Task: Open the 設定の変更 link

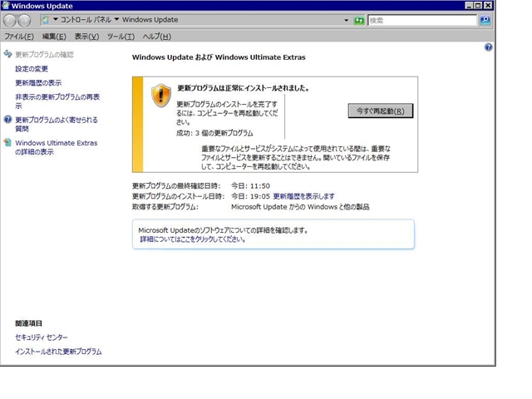Action: (x=32, y=69)
